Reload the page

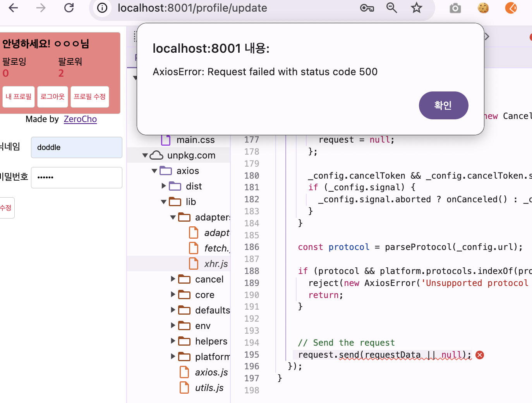coord(69,8)
